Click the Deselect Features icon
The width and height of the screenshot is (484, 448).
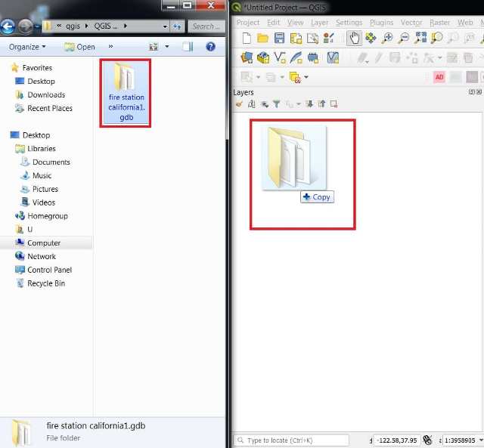[x=295, y=77]
